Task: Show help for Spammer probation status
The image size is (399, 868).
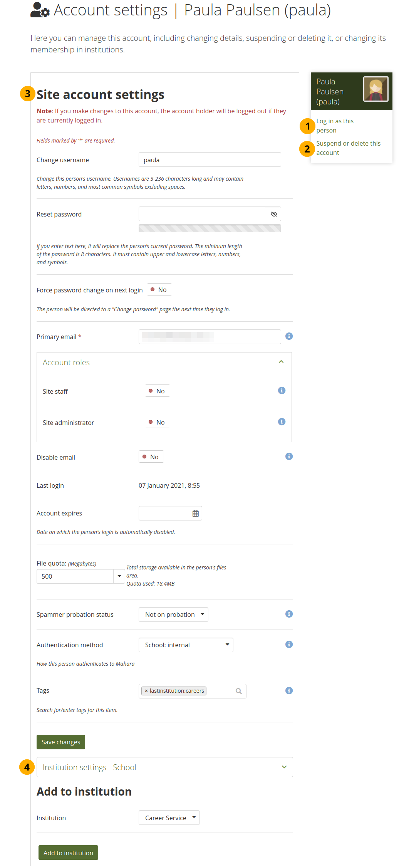Action: (x=289, y=614)
